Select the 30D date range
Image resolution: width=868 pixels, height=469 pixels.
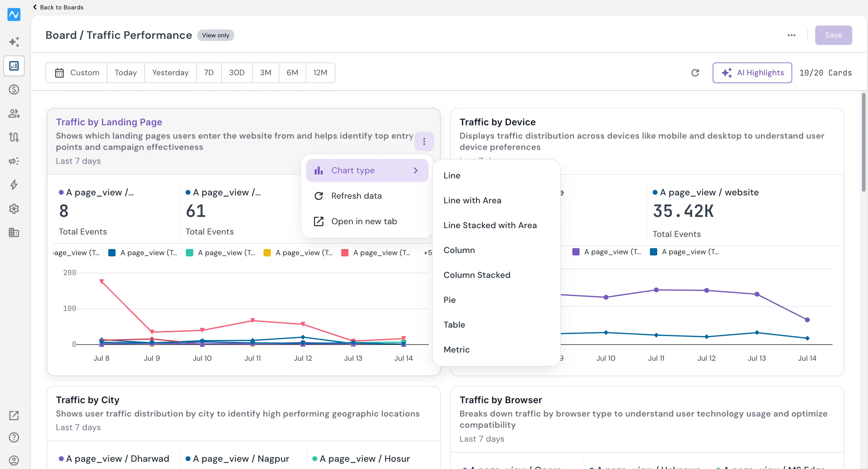tap(237, 73)
